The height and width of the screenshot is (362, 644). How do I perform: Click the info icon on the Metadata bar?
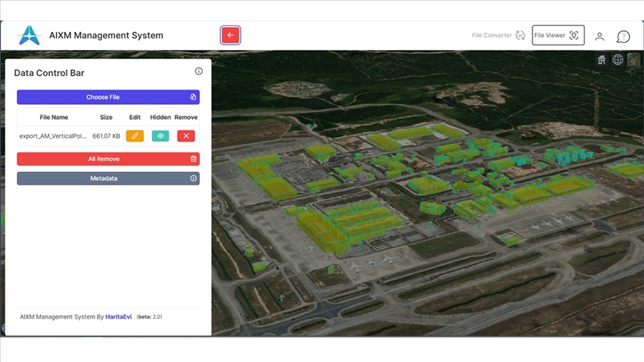(x=193, y=179)
